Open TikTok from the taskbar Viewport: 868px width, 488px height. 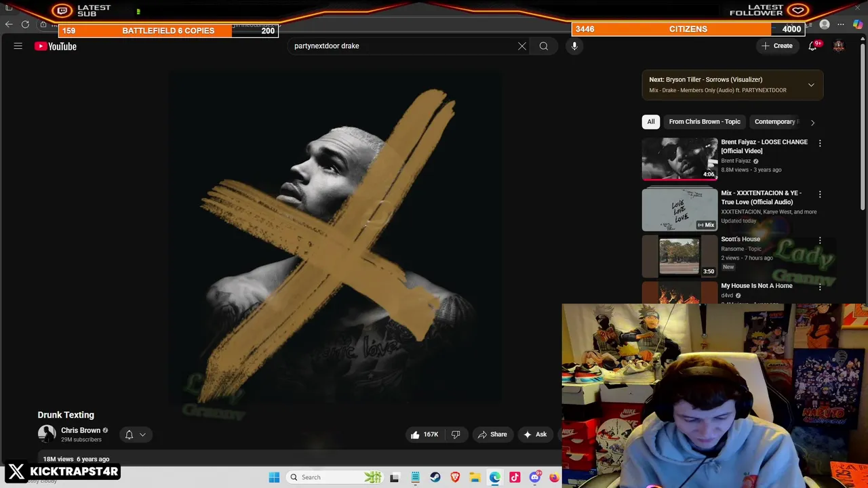click(x=515, y=477)
